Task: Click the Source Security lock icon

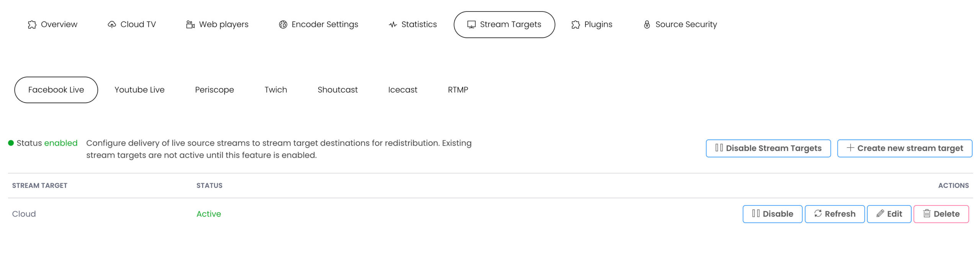Action: click(x=647, y=25)
